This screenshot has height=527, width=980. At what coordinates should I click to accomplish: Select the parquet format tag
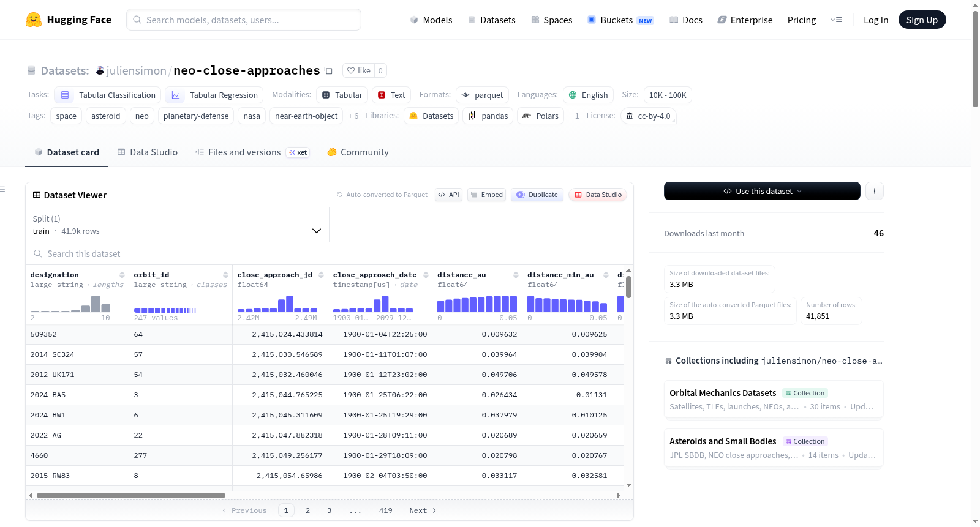pos(483,95)
